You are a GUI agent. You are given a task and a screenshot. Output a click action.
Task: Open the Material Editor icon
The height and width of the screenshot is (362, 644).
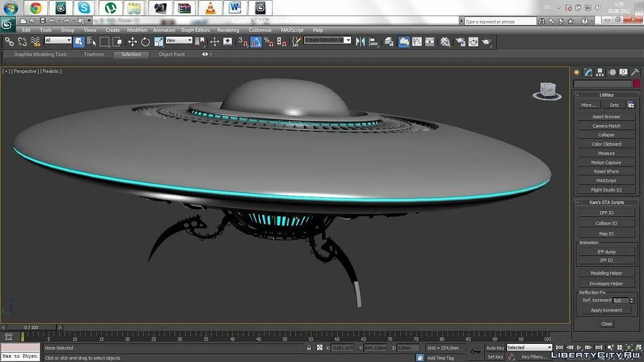coord(445,41)
